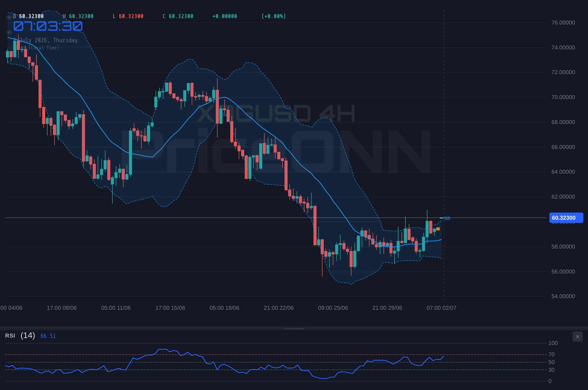The width and height of the screenshot is (588, 390).
Task: Click the 72.00000 price axis label
Action: (x=563, y=72)
